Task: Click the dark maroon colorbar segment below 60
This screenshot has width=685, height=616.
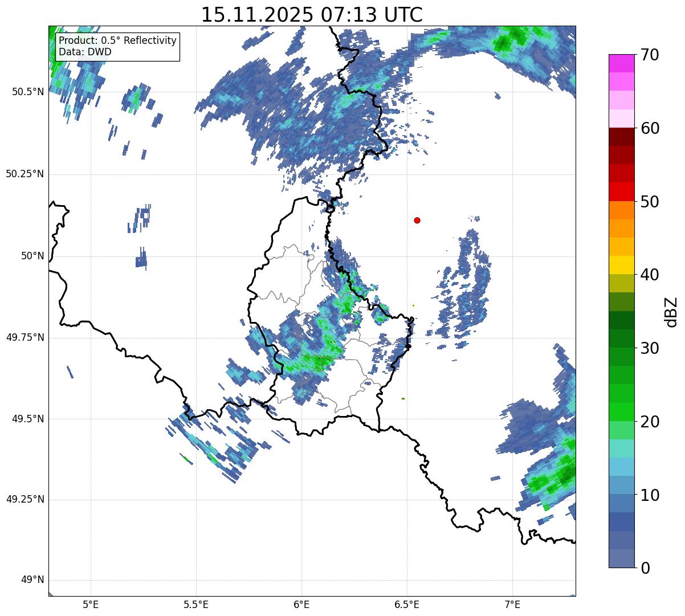Action: tap(621, 137)
